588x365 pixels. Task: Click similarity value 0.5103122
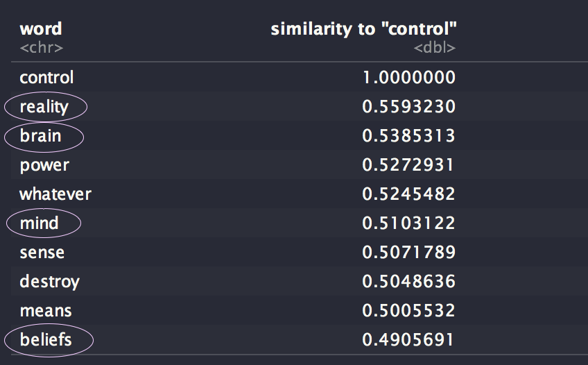(409, 223)
